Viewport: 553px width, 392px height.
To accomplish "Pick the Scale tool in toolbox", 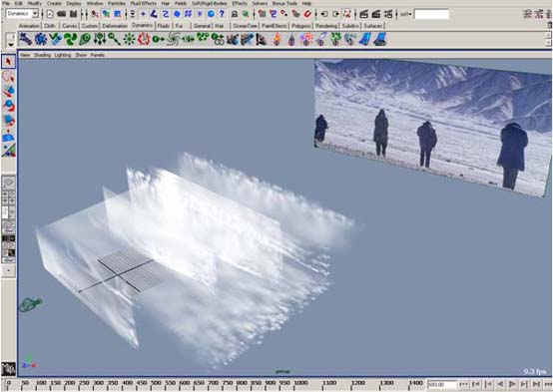I will click(x=8, y=121).
